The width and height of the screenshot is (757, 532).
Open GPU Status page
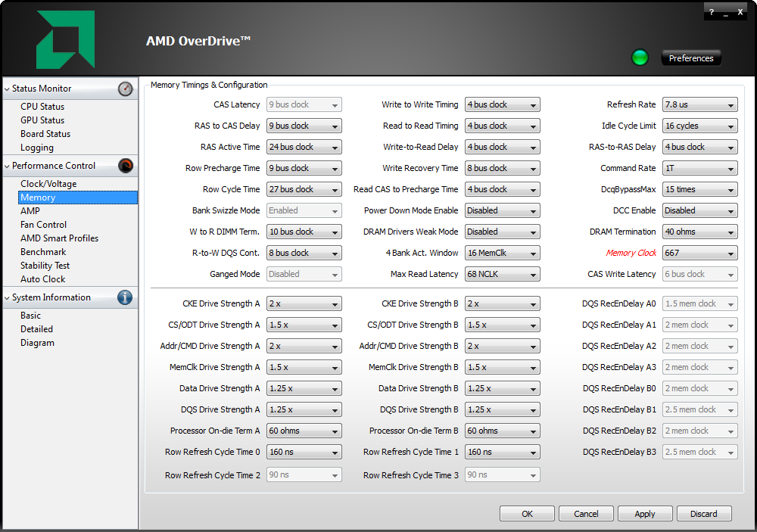click(42, 120)
